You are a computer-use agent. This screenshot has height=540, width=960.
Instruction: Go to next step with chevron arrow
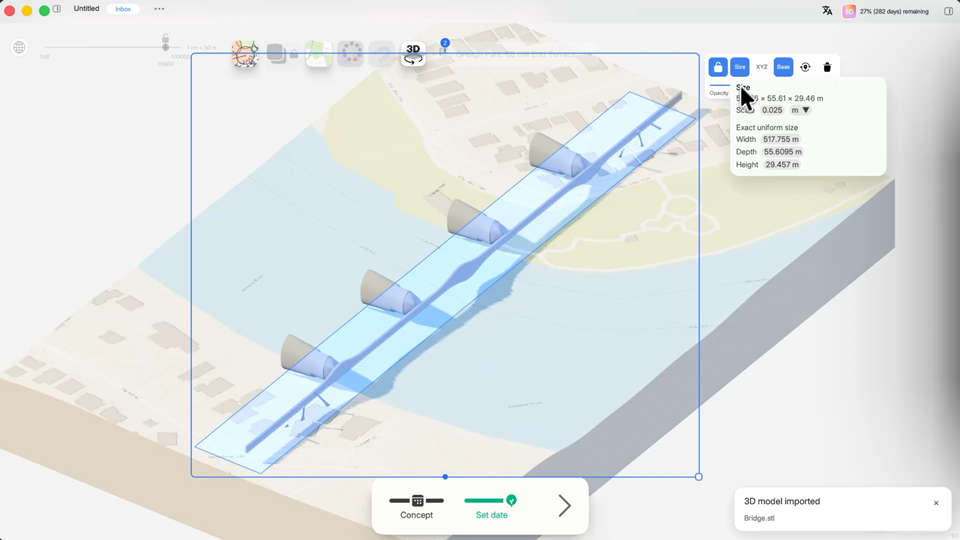click(564, 506)
